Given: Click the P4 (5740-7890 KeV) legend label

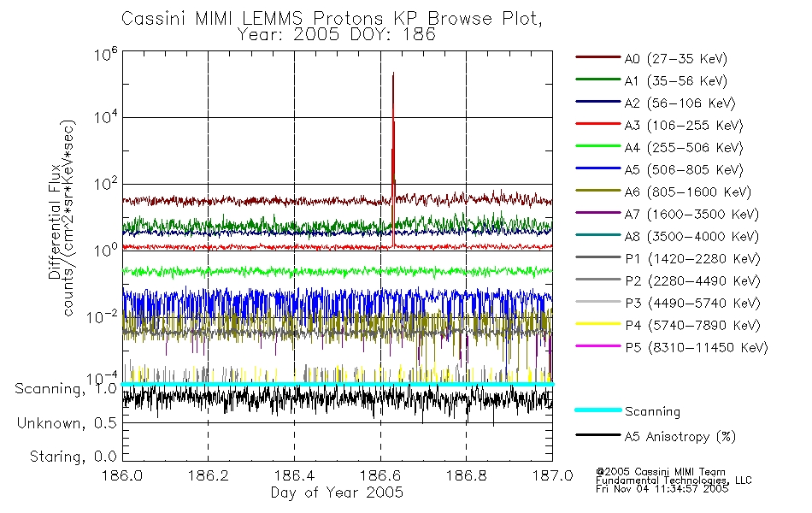Looking at the screenshot, I should pyautogui.click(x=692, y=326).
